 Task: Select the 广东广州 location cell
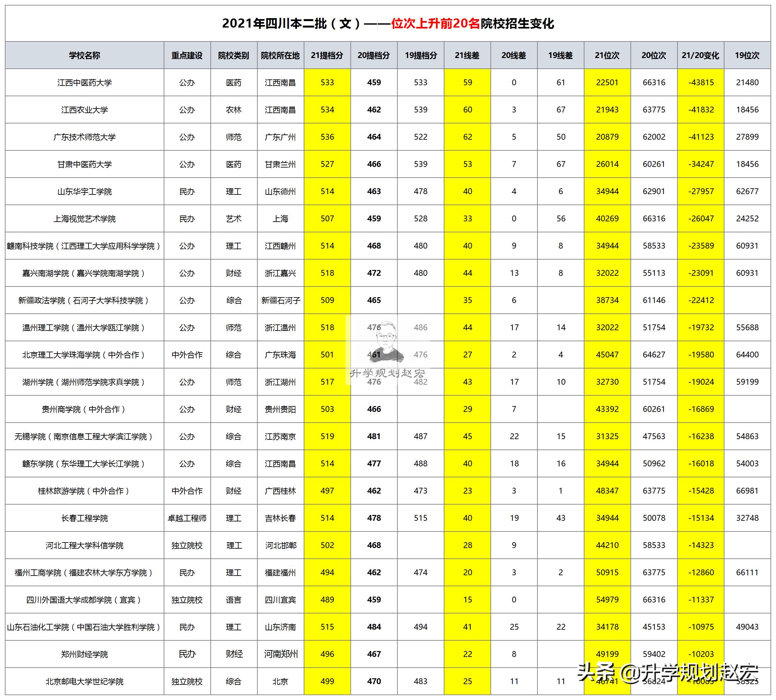[x=280, y=136]
